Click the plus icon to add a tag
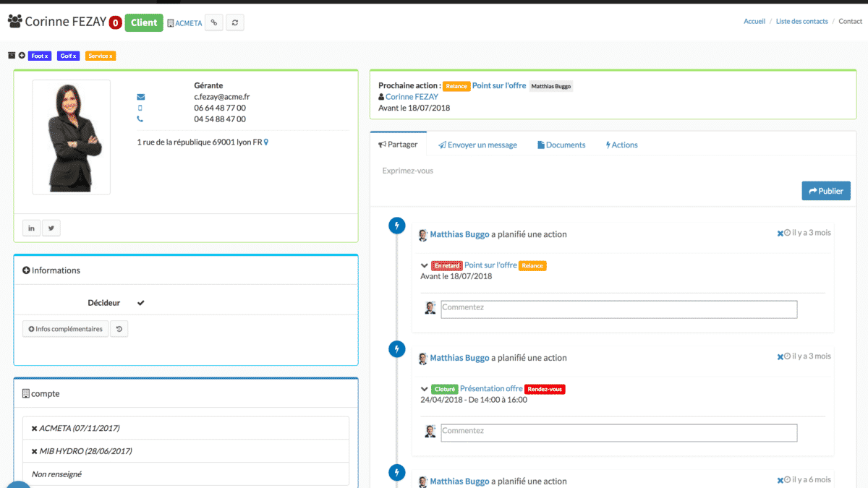Viewport: 868px width, 488px height. pyautogui.click(x=22, y=56)
